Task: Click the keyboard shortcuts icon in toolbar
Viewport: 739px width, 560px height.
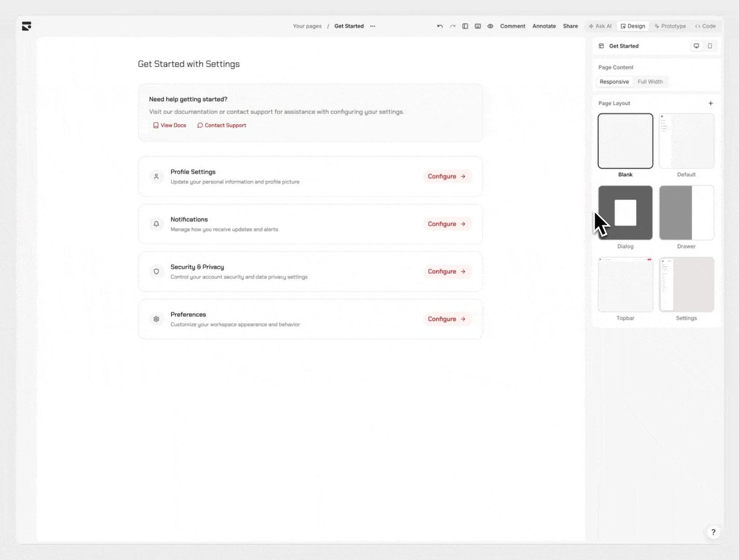Action: 478,26
